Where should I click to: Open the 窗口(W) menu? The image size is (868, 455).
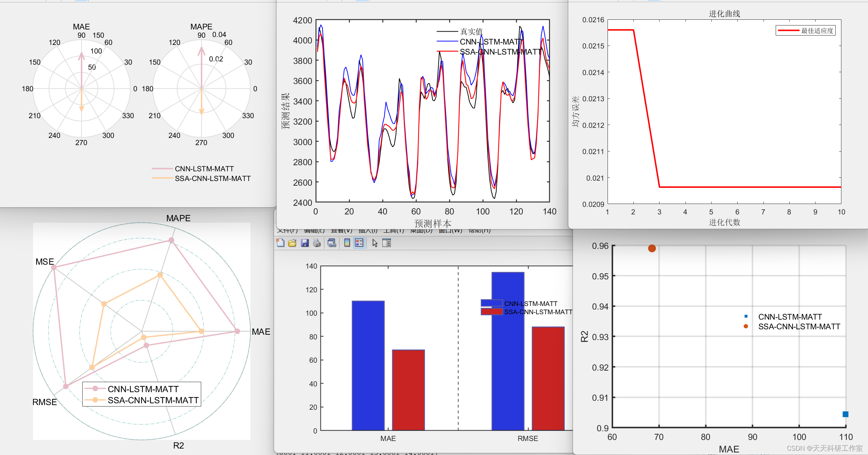tap(451, 231)
